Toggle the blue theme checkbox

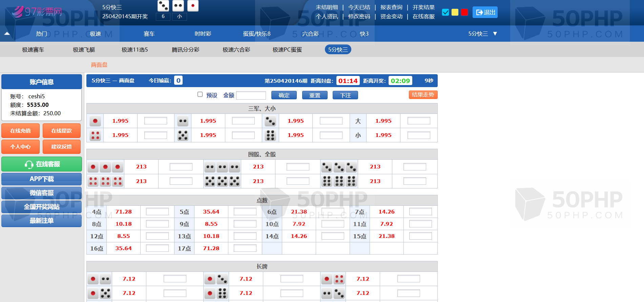445,12
